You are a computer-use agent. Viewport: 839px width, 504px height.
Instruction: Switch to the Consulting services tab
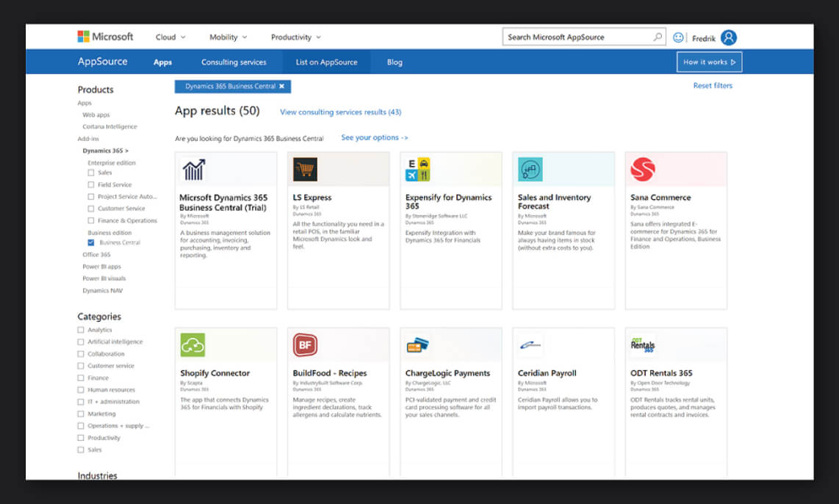tap(234, 62)
